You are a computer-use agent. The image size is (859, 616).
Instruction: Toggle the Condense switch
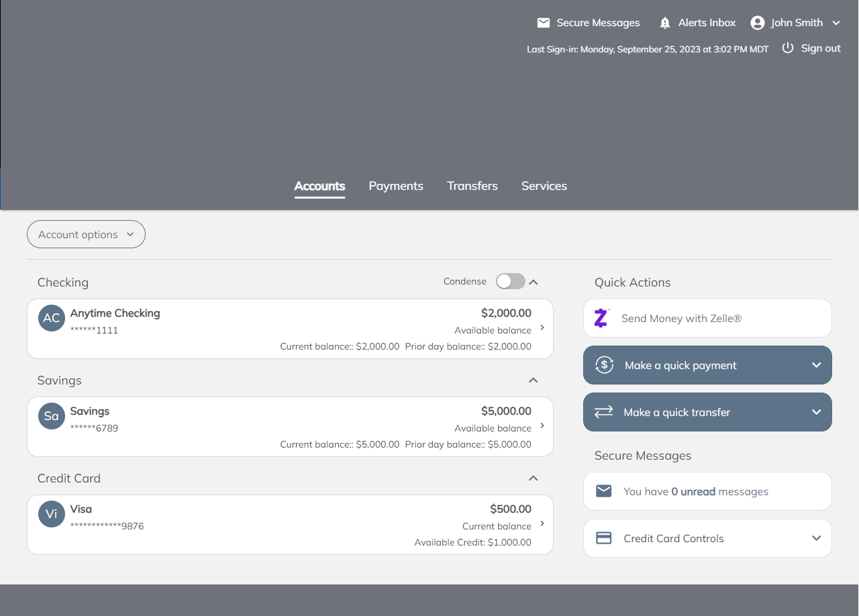coord(510,282)
